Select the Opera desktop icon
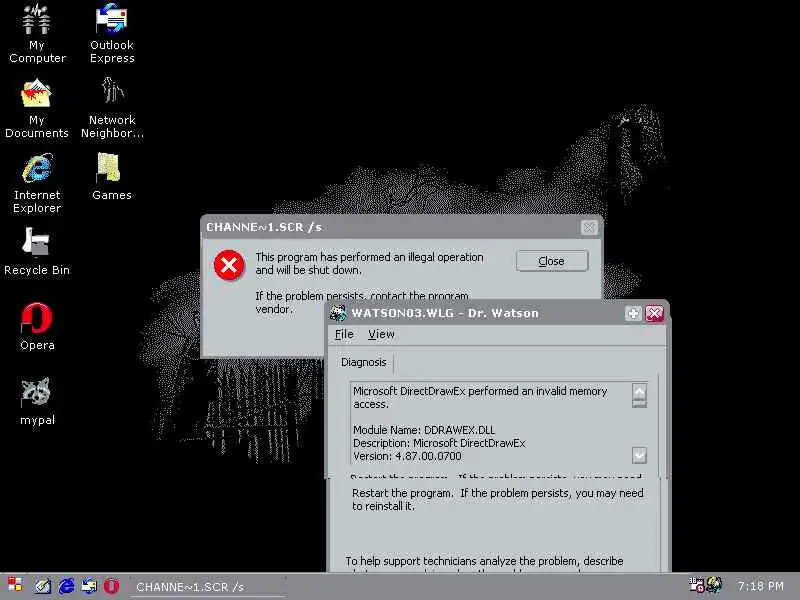This screenshot has height=600, width=800. tap(37, 327)
